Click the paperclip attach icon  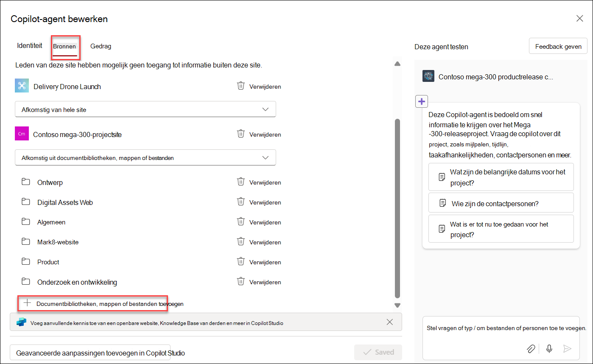pyautogui.click(x=531, y=349)
